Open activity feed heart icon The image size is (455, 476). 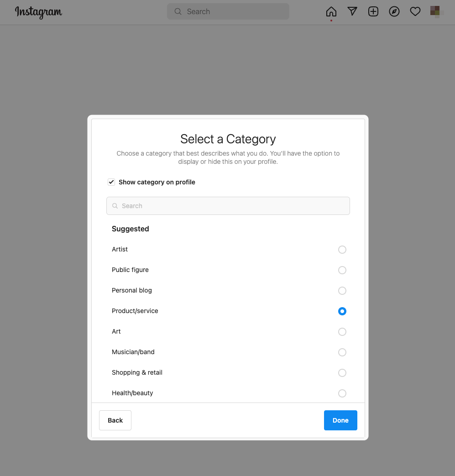tap(415, 12)
